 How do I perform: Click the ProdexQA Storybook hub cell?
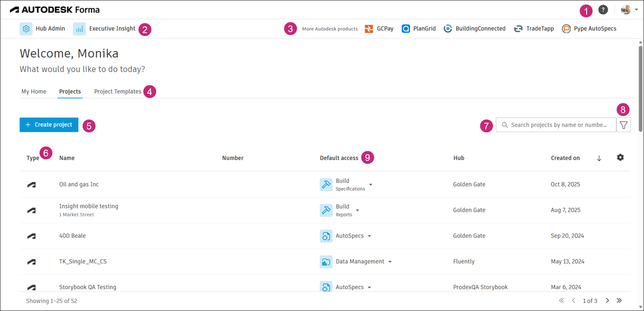(481, 287)
